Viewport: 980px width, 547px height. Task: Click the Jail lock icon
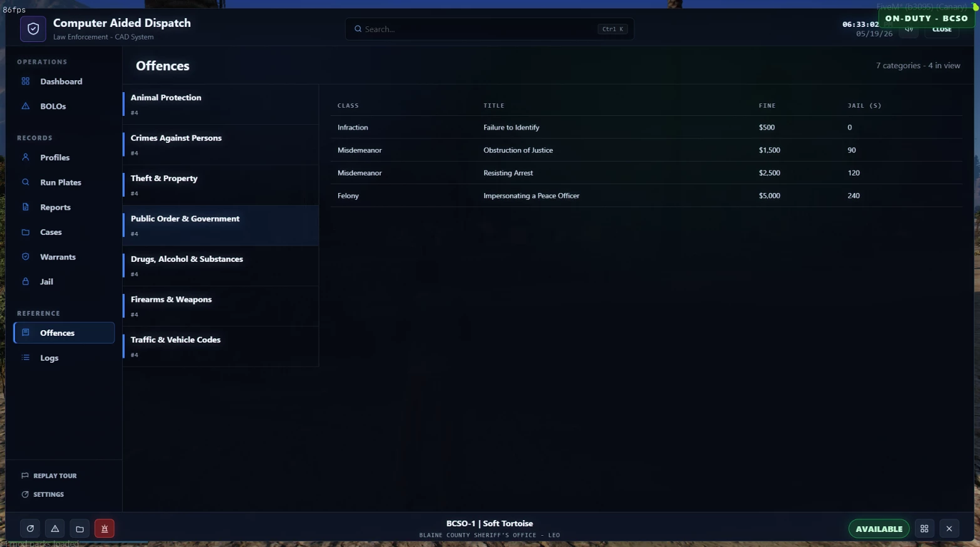[26, 281]
